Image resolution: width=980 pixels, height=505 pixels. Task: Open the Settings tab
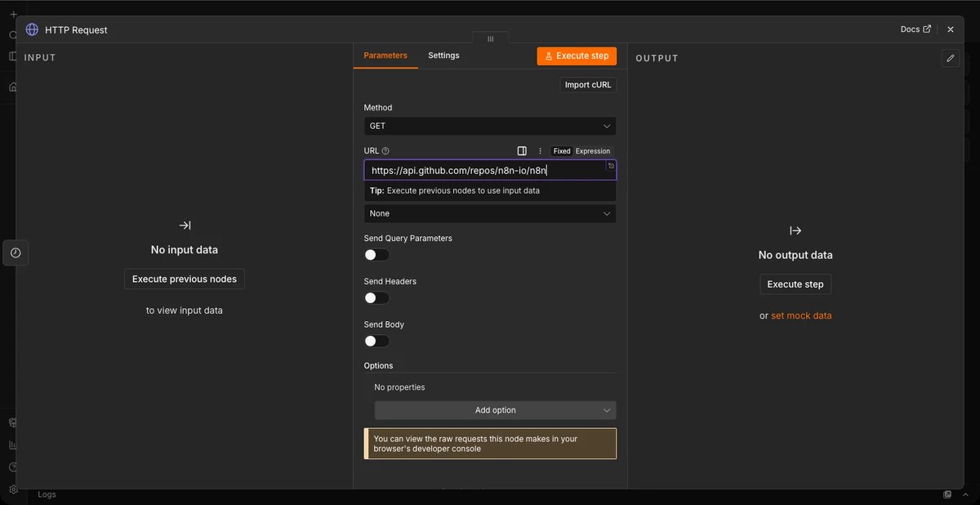coord(443,56)
